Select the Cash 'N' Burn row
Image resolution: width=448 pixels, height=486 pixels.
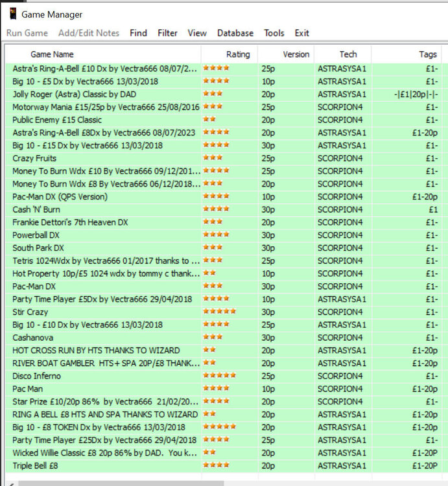[226, 209]
